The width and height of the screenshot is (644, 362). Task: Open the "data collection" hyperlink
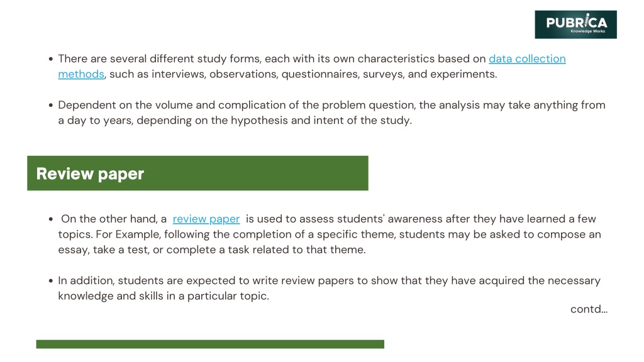click(527, 58)
